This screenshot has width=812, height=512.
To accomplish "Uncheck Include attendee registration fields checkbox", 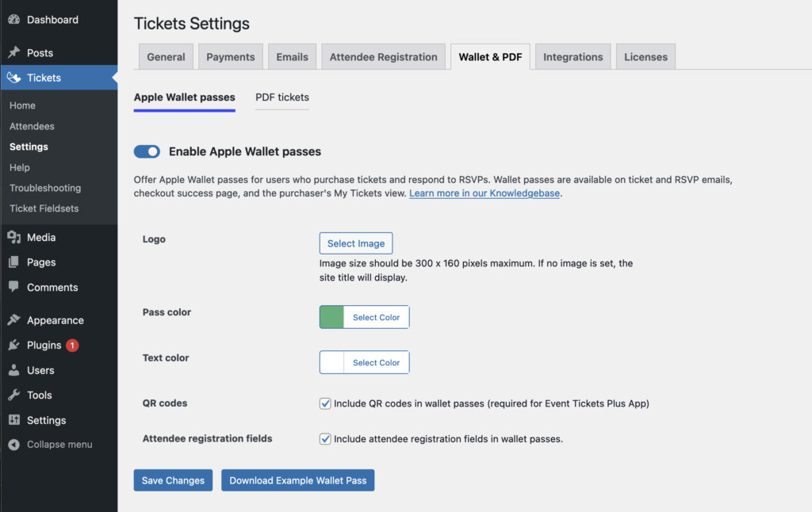I will click(x=325, y=438).
